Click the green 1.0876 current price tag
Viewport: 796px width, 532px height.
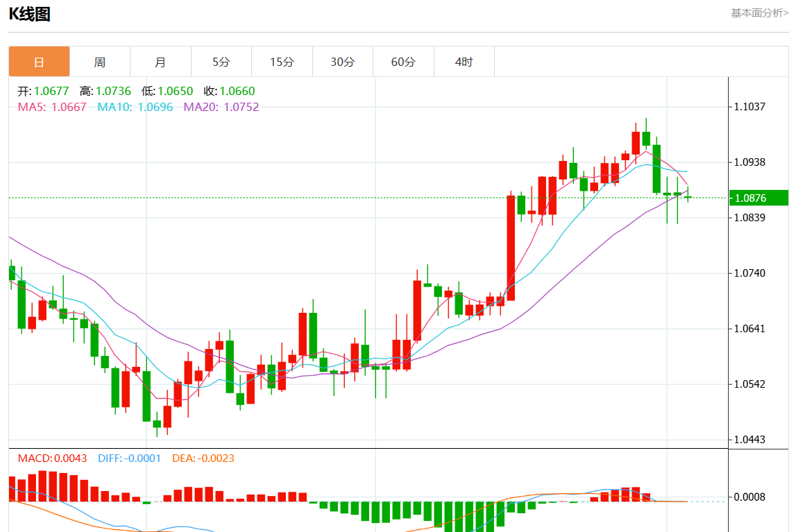(x=759, y=198)
